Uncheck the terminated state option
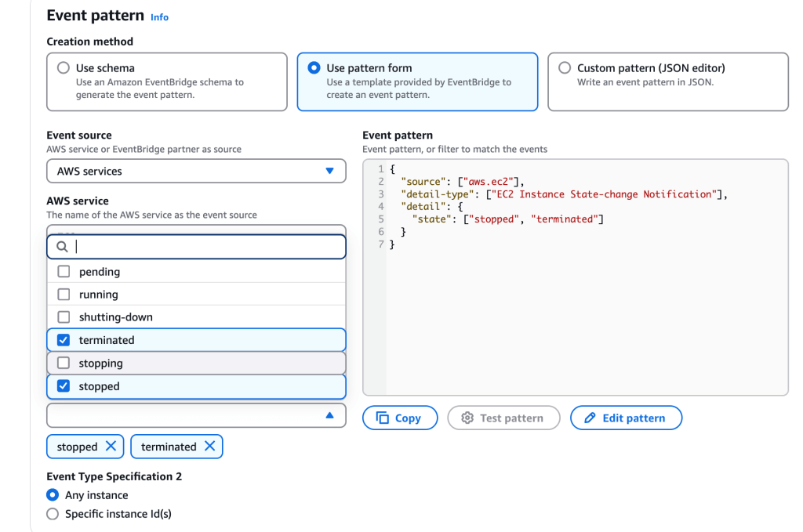The image size is (803, 532). click(x=64, y=340)
